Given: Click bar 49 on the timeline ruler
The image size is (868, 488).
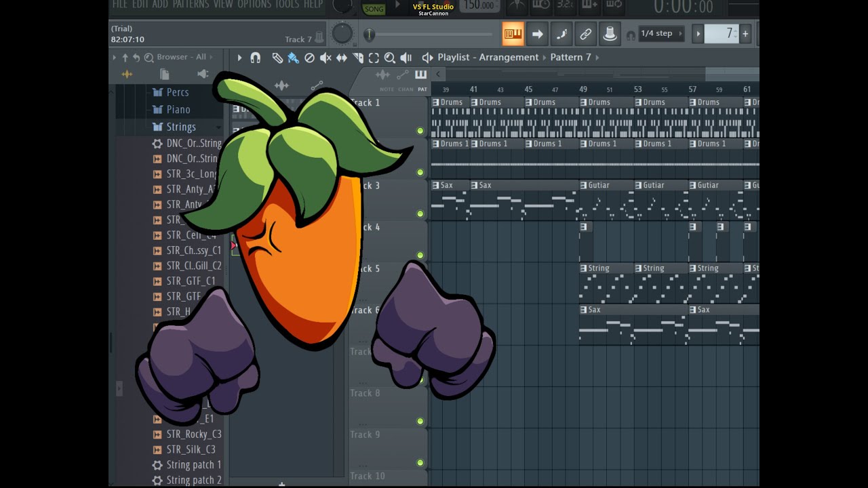Looking at the screenshot, I should (583, 89).
